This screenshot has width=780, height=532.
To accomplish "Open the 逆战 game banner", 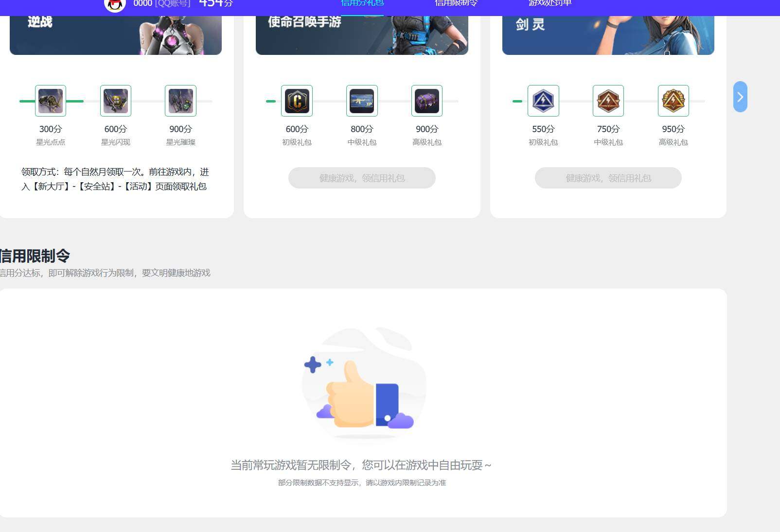I will tap(116, 35).
